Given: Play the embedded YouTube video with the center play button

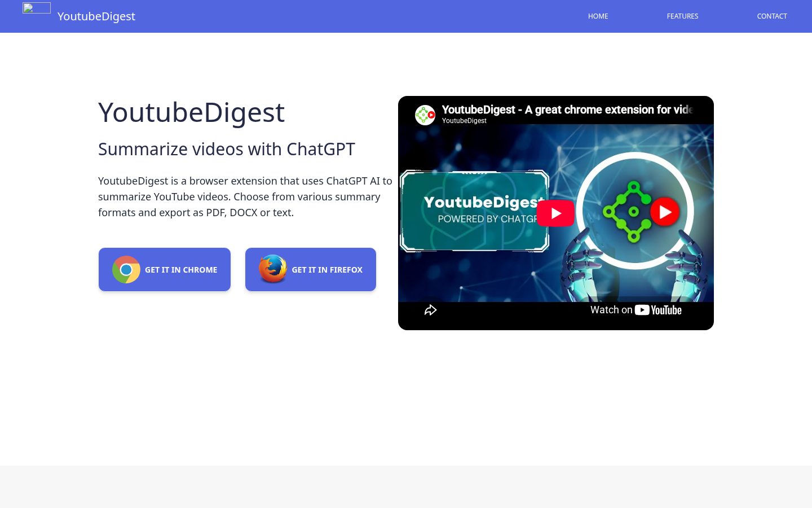Looking at the screenshot, I should pyautogui.click(x=555, y=213).
